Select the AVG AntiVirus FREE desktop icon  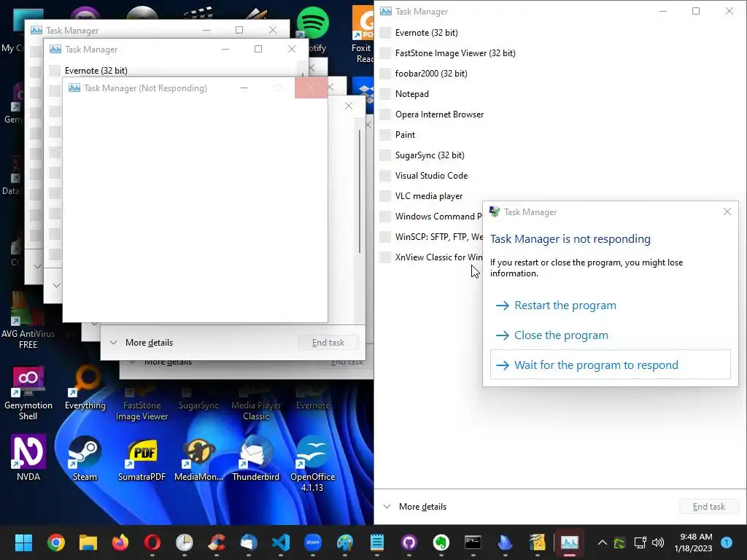28,321
